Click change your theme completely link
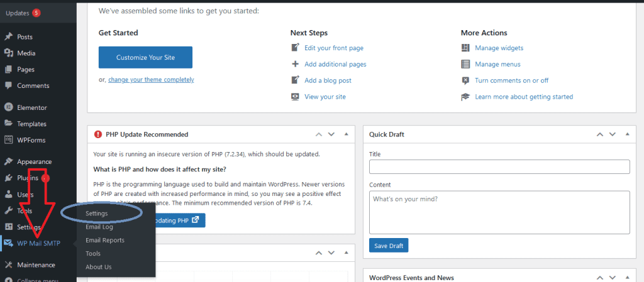 (x=151, y=80)
